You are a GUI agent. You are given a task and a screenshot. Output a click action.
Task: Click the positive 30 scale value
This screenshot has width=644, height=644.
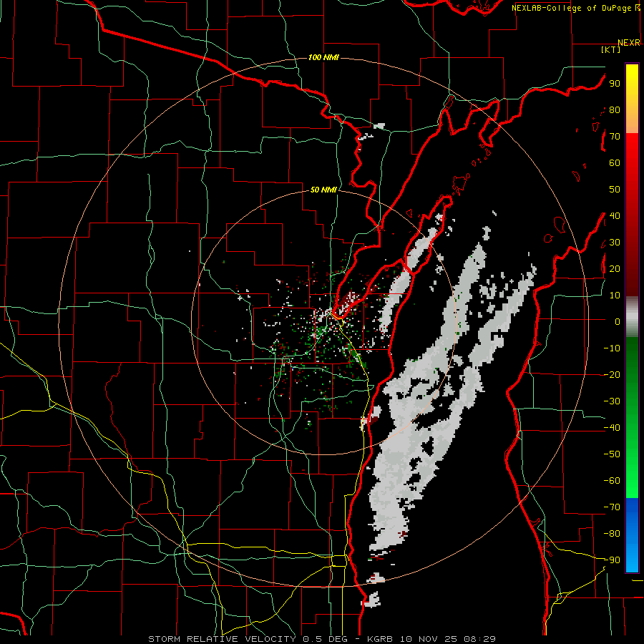coord(615,243)
